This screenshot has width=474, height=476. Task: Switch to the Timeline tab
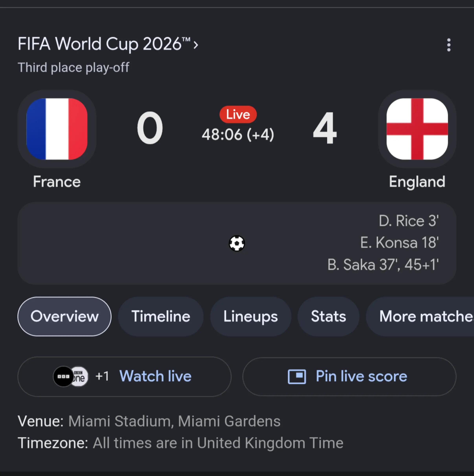(161, 316)
